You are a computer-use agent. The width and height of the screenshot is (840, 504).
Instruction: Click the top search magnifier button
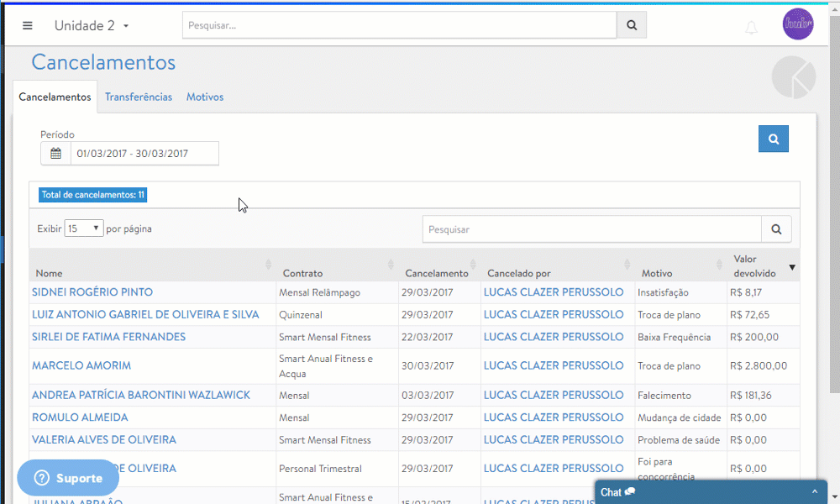[x=632, y=25]
